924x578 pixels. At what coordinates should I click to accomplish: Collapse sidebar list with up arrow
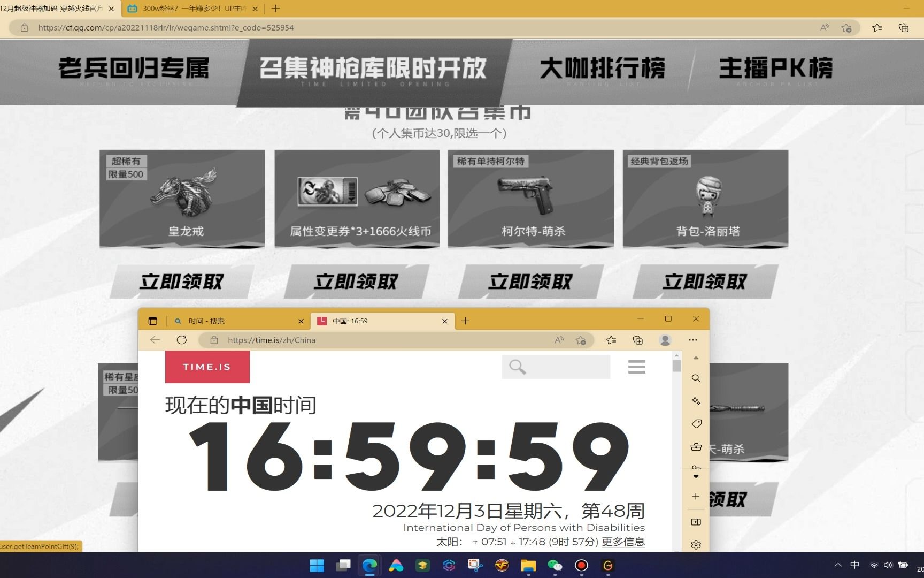tap(696, 358)
